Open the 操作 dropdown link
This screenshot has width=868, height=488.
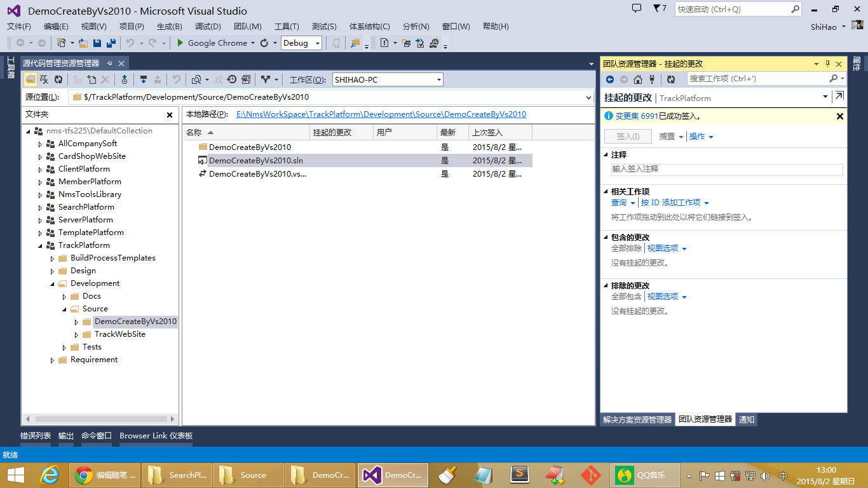[702, 137]
